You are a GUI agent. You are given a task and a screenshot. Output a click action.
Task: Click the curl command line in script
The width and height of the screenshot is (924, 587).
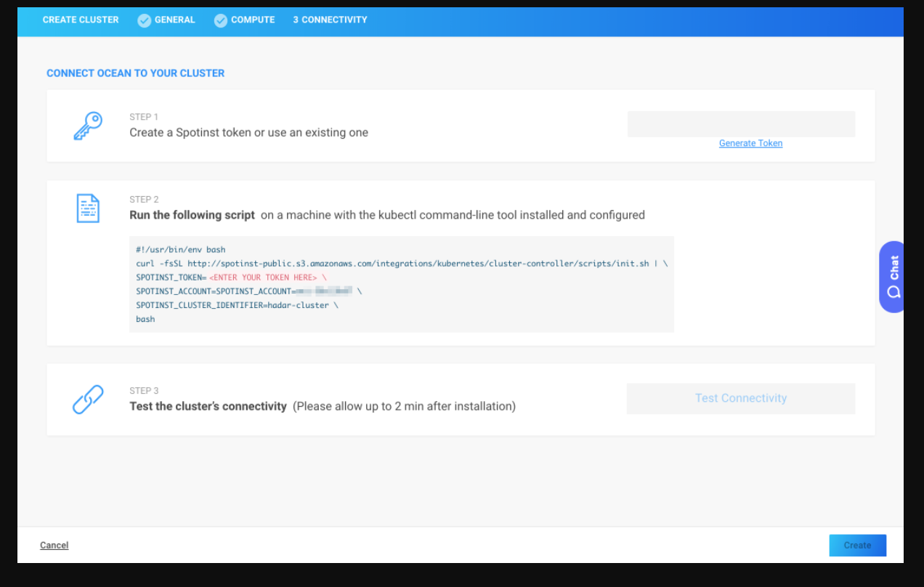tap(401, 264)
